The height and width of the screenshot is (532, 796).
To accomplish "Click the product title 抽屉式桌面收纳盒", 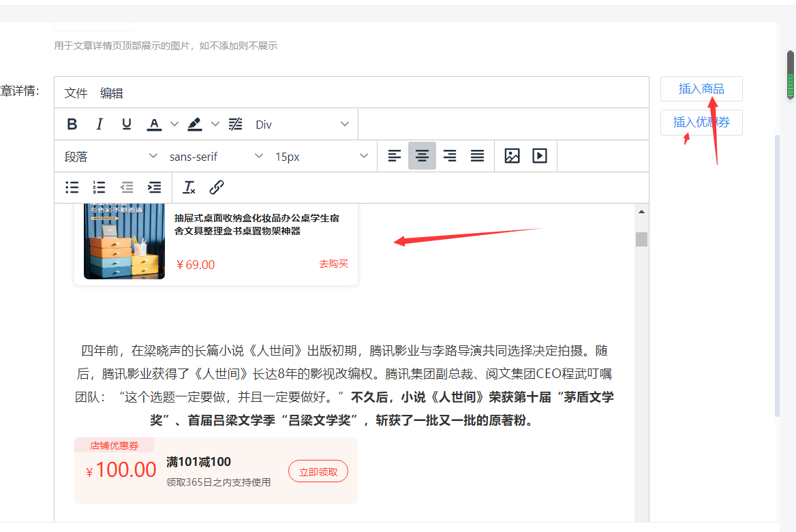I will pyautogui.click(x=257, y=224).
